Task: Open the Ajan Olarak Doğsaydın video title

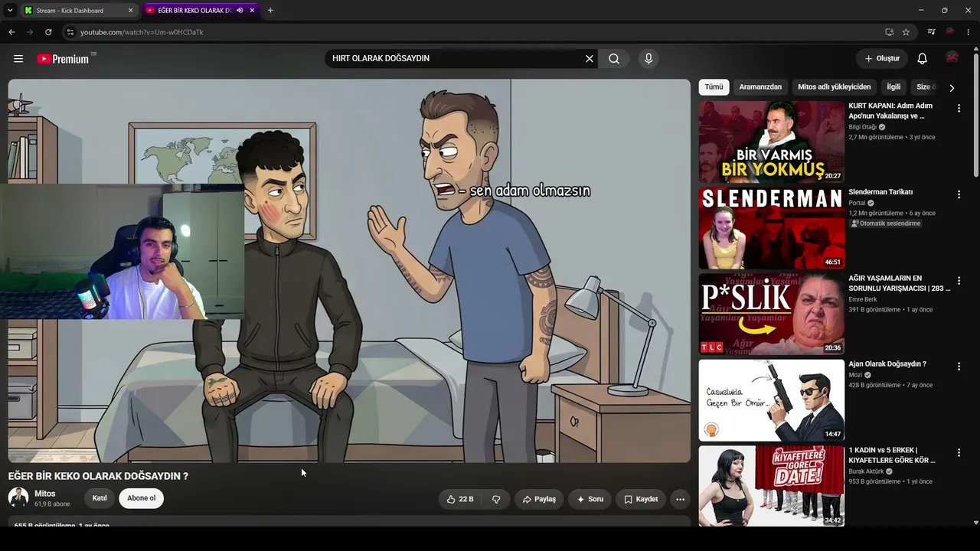Action: click(x=887, y=364)
